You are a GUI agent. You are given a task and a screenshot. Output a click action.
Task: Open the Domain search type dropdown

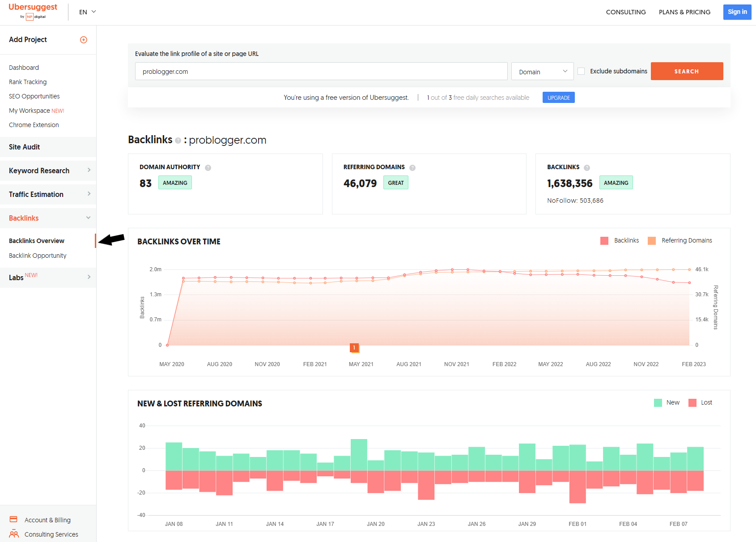pyautogui.click(x=542, y=71)
